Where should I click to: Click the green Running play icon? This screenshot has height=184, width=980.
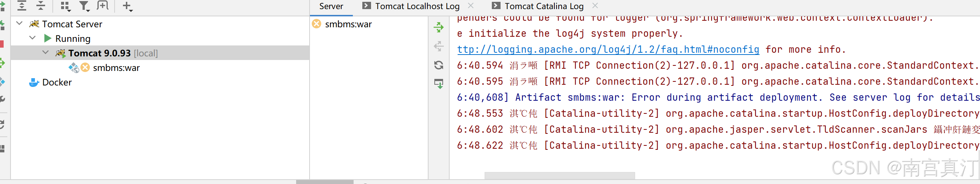[48, 39]
